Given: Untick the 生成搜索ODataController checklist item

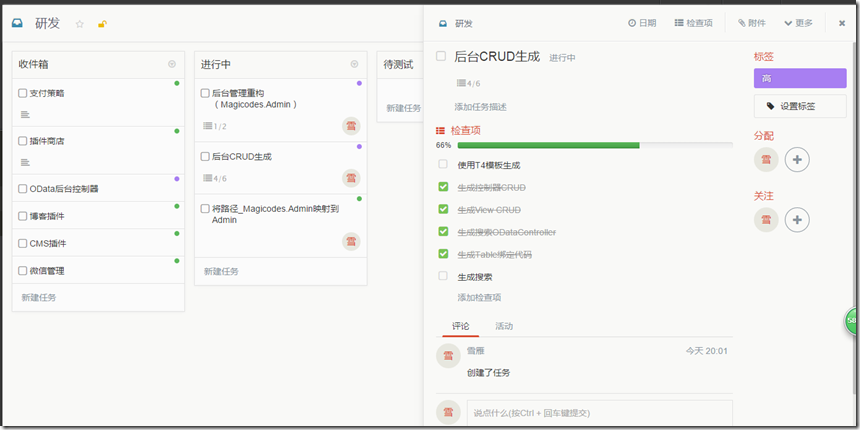Looking at the screenshot, I should 443,231.
